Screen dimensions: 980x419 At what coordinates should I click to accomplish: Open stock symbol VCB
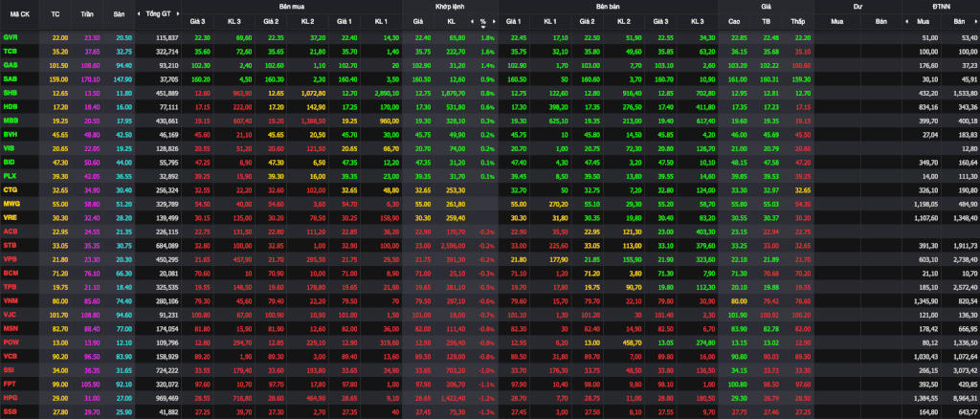point(10,355)
